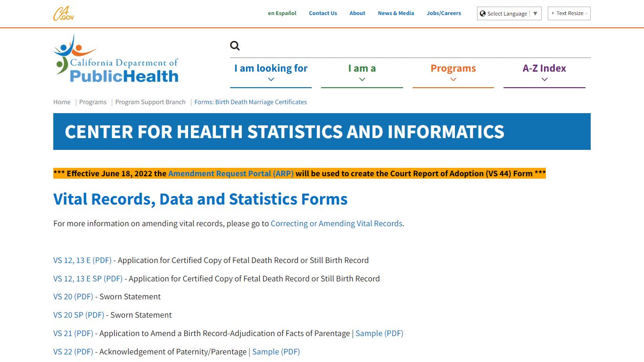This screenshot has width=644, height=362.
Task: Click 'Application to Amend a Birth Record' description
Action: (225, 333)
